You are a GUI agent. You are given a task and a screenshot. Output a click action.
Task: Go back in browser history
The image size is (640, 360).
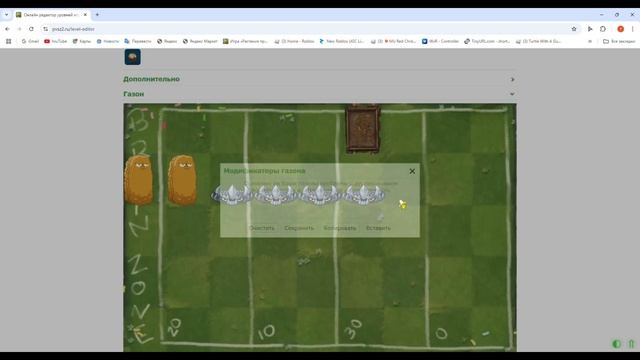pyautogui.click(x=7, y=29)
